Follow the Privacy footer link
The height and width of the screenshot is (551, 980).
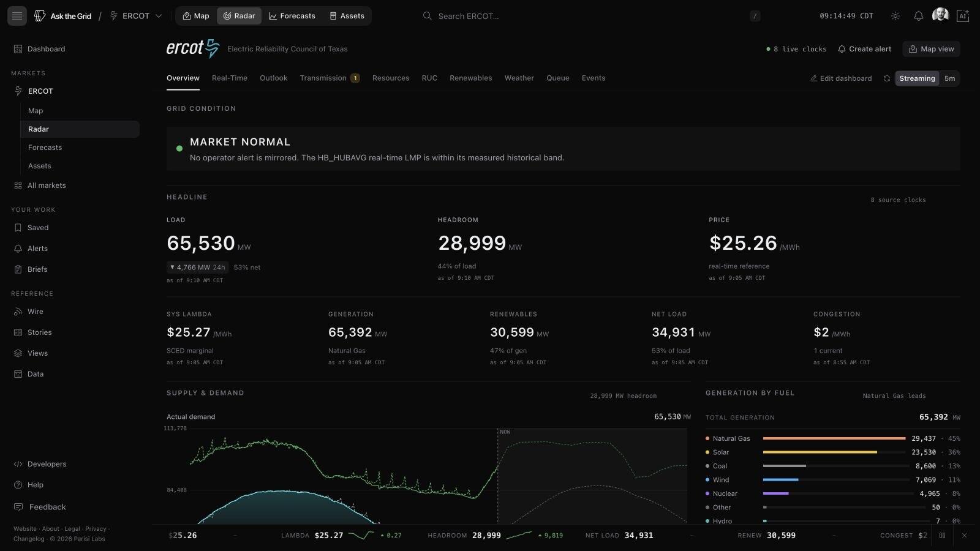click(x=96, y=529)
